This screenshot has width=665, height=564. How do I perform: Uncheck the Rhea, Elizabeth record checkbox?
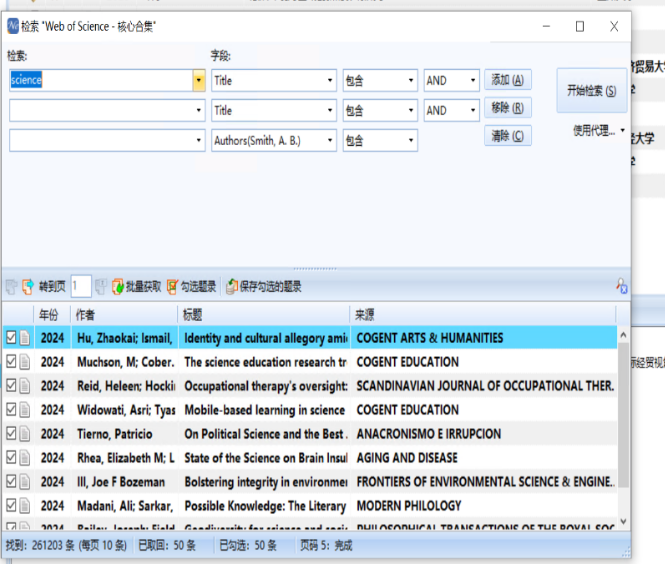pos(11,458)
